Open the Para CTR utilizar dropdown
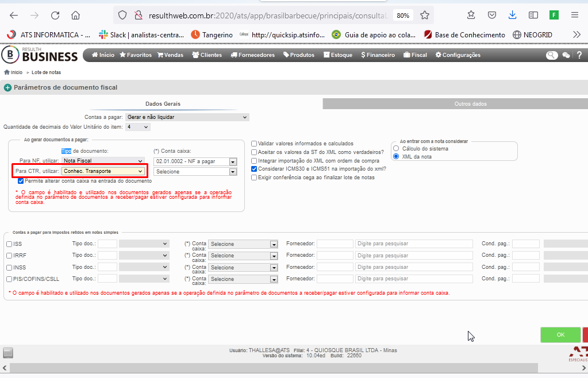The height and width of the screenshot is (378, 588). pyautogui.click(x=103, y=171)
